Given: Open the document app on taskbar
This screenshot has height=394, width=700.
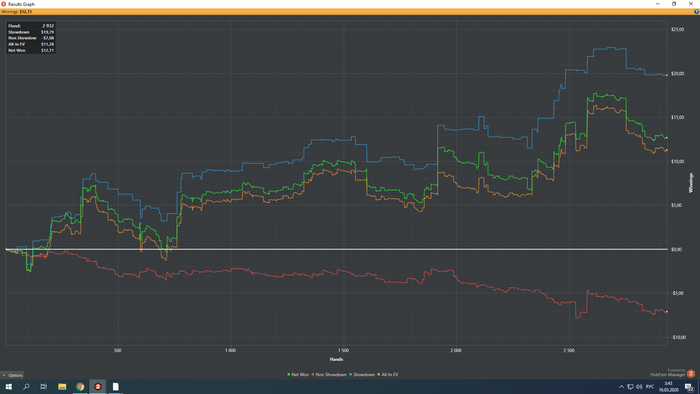Looking at the screenshot, I should click(x=116, y=387).
